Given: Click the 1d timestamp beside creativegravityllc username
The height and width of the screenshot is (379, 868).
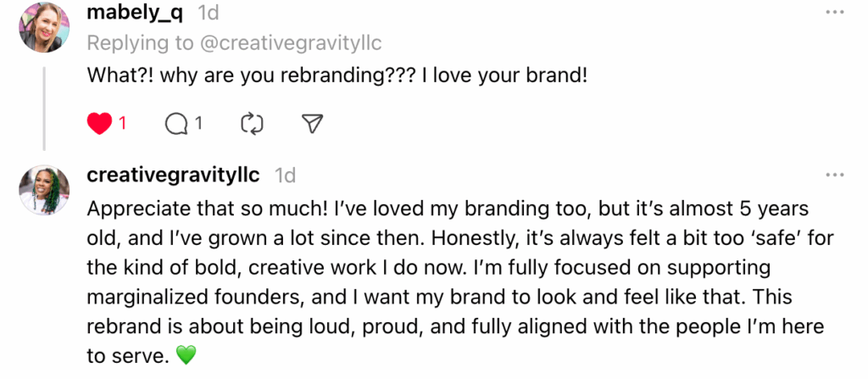Looking at the screenshot, I should pyautogui.click(x=286, y=176).
